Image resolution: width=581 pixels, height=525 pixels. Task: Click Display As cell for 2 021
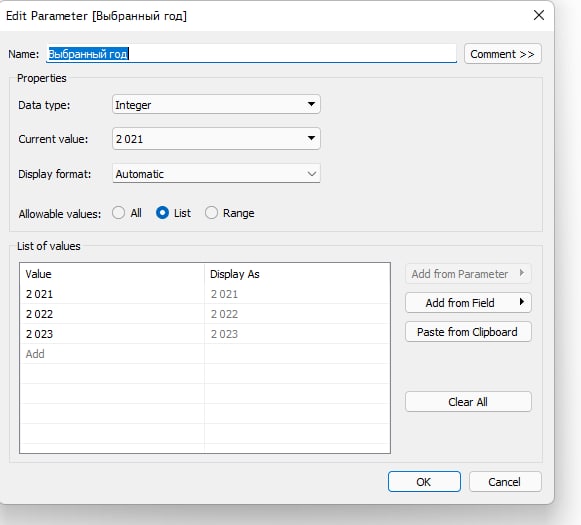[x=297, y=294]
